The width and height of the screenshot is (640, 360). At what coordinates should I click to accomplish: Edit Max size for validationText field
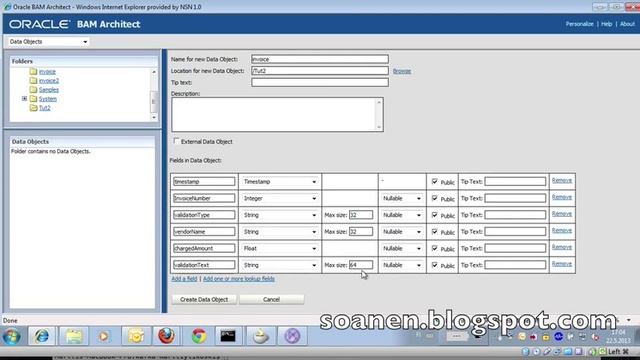tap(361, 265)
